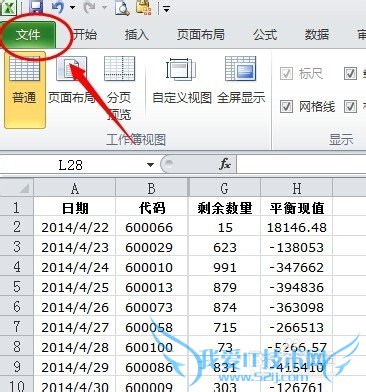
Task: Click the 日期 header cell
Action: tap(75, 208)
